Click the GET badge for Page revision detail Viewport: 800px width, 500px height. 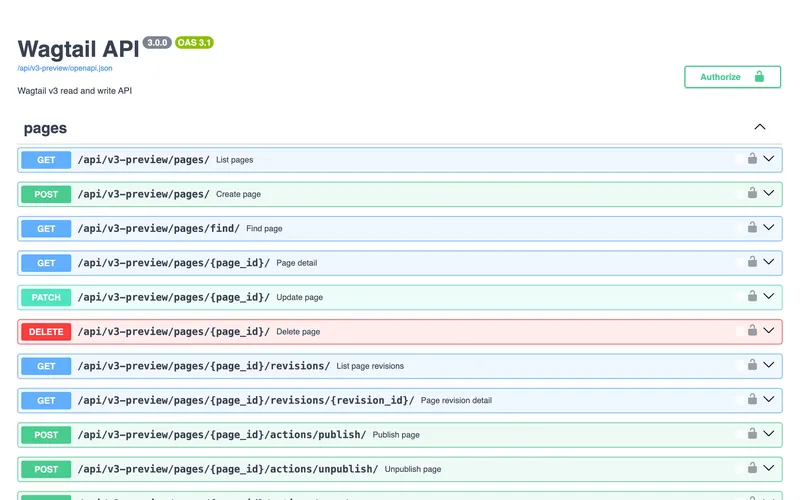(x=46, y=401)
